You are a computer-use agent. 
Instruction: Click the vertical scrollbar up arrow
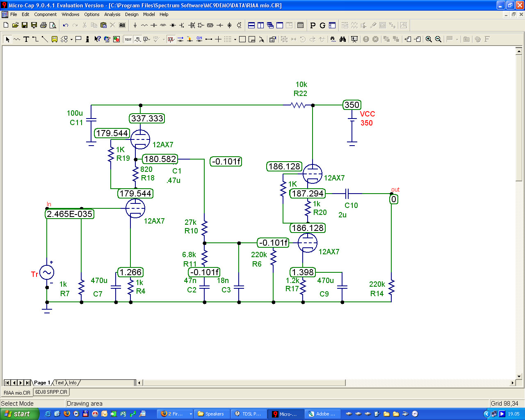pos(519,51)
